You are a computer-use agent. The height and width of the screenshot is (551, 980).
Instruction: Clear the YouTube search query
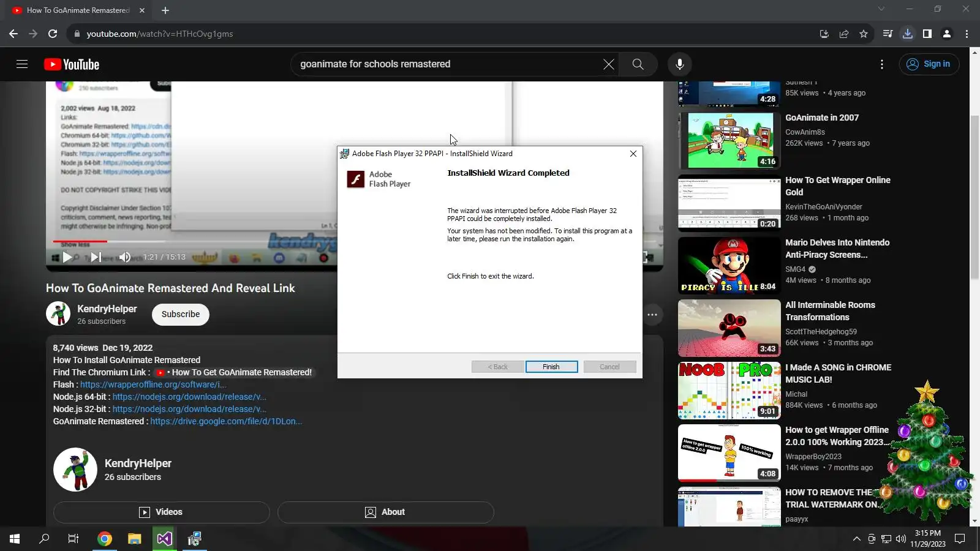click(608, 64)
